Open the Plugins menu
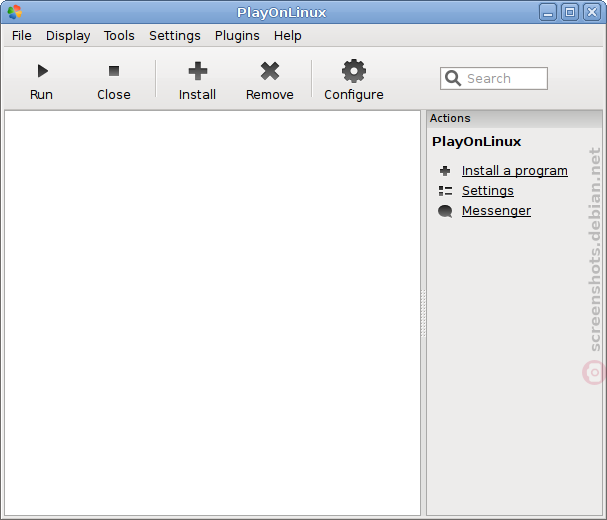The height and width of the screenshot is (520, 607). (237, 36)
